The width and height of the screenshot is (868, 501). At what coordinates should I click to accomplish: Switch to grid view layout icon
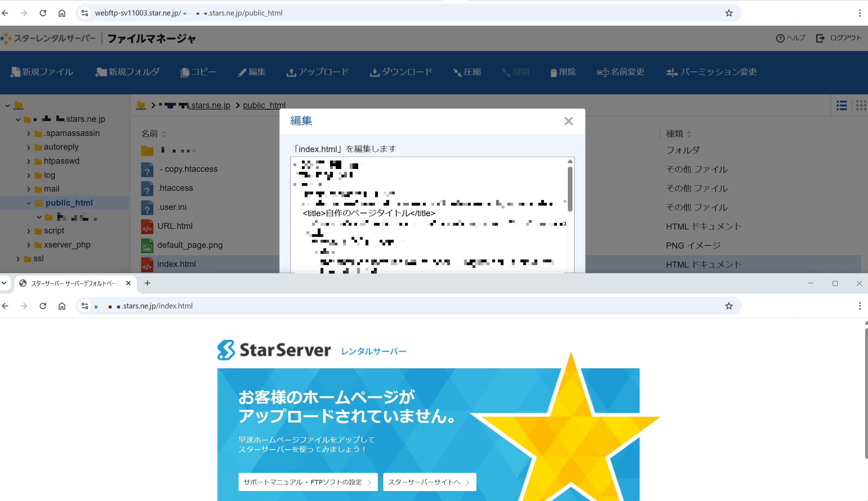click(861, 105)
